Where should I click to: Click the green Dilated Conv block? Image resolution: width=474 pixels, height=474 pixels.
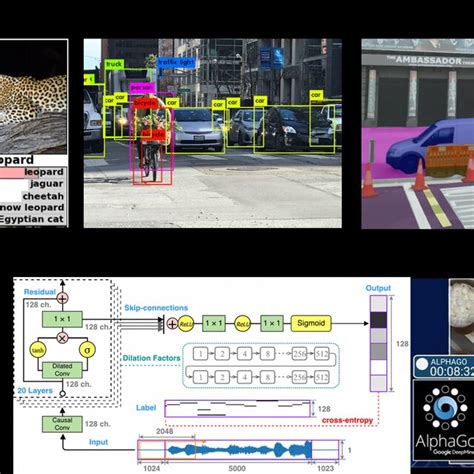coord(62,370)
